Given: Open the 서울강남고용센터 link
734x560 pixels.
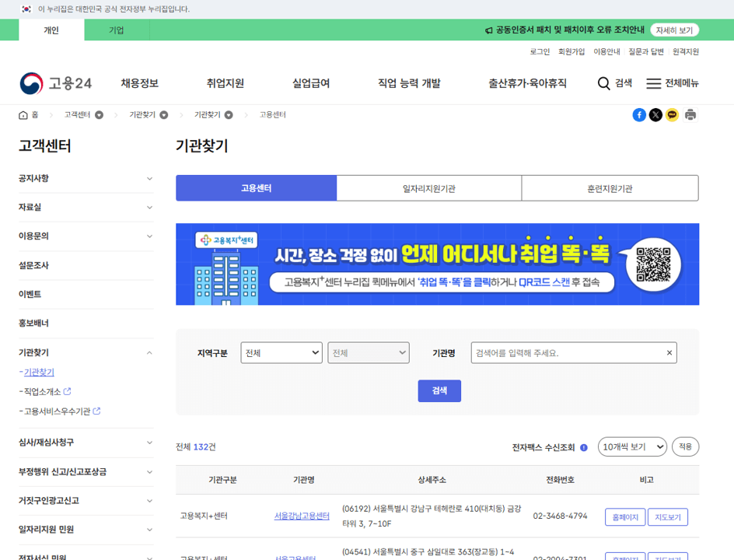Looking at the screenshot, I should pyautogui.click(x=302, y=516).
